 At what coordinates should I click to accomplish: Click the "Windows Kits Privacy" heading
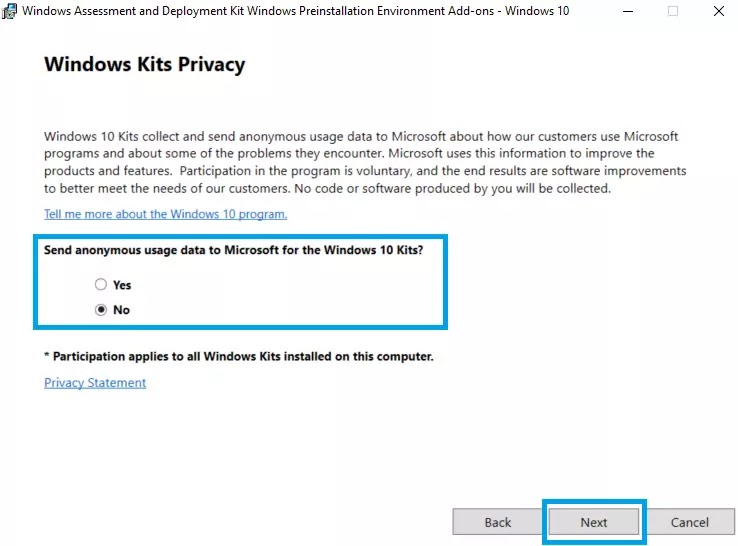coord(144,64)
